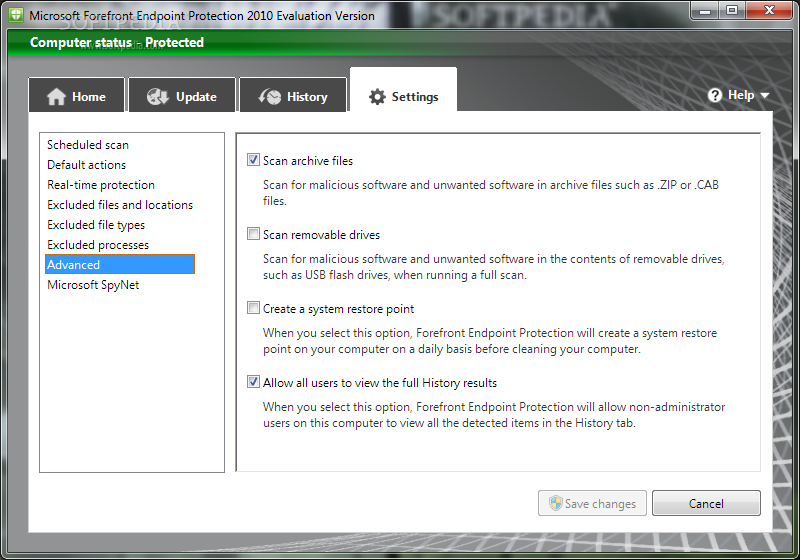
Task: Click the Settings tab gear icon
Action: [x=377, y=96]
